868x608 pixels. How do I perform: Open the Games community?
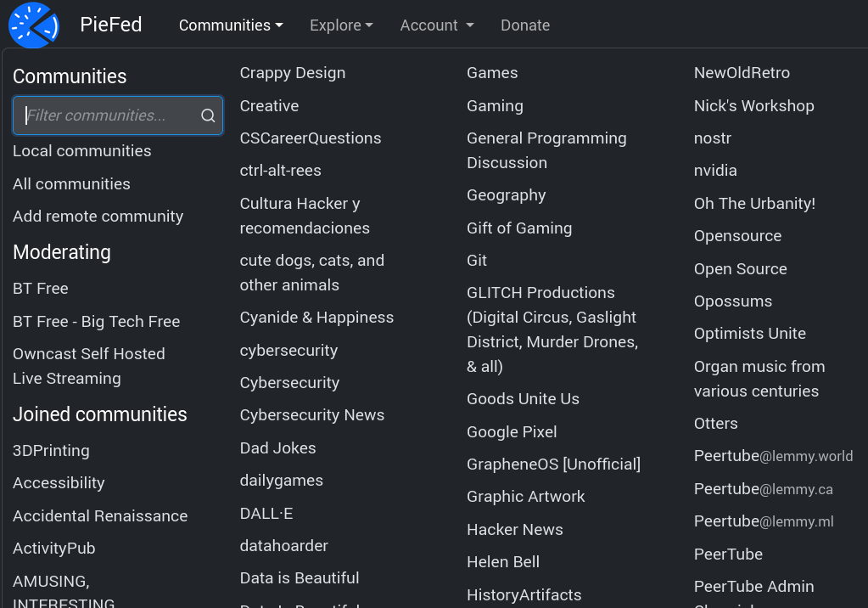click(x=492, y=73)
